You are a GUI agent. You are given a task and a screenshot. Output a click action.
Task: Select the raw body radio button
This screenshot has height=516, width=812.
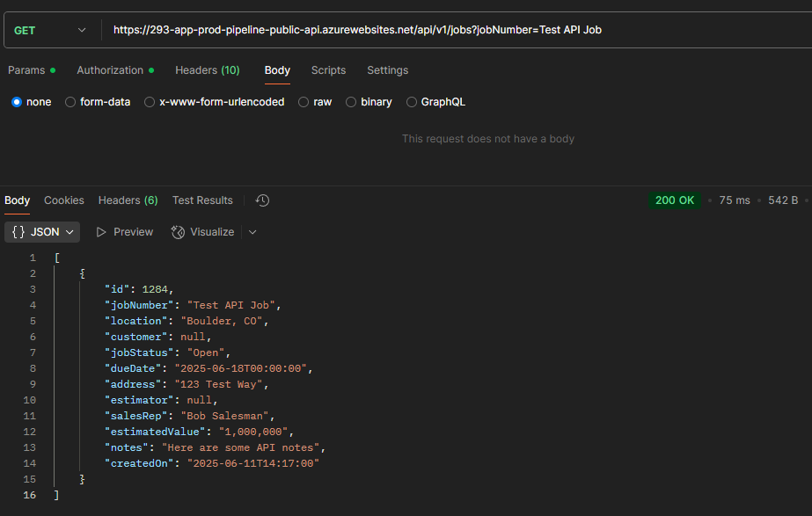(304, 102)
